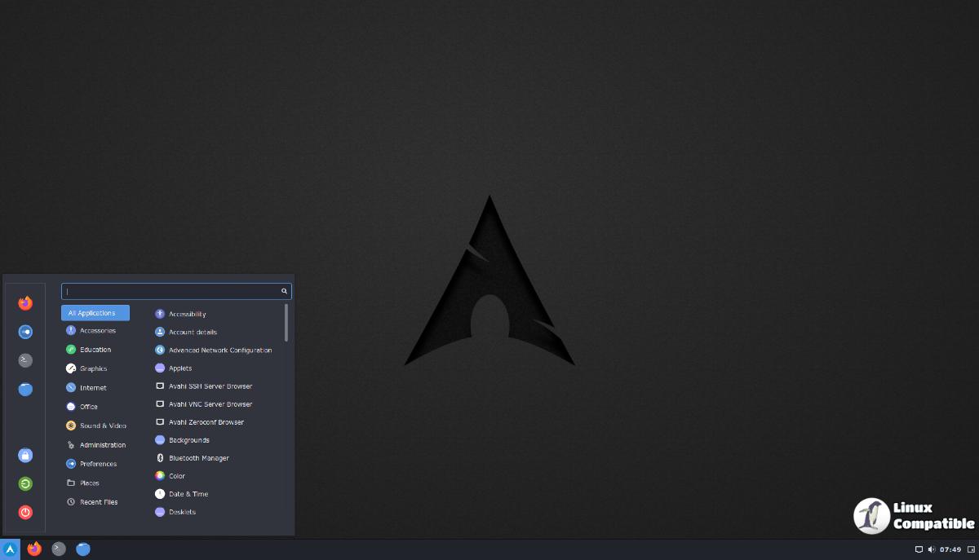Viewport: 979px width, 560px height.
Task: Open the Color settings entry
Action: point(176,476)
